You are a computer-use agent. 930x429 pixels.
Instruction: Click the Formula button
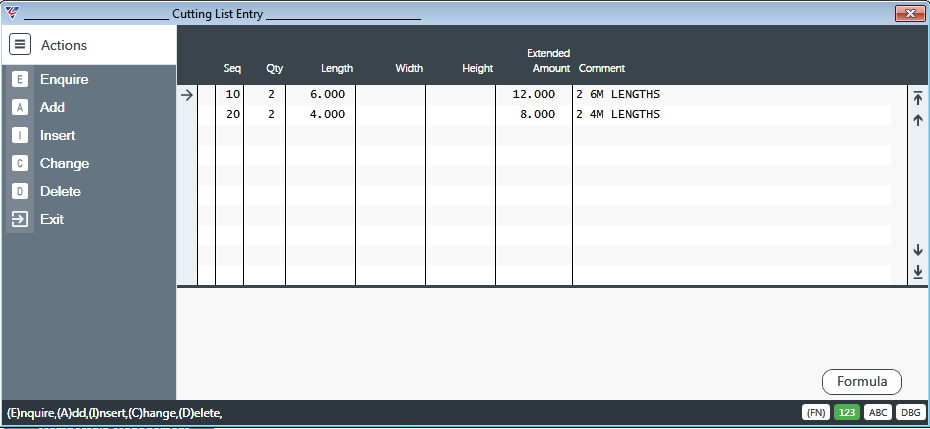(862, 382)
